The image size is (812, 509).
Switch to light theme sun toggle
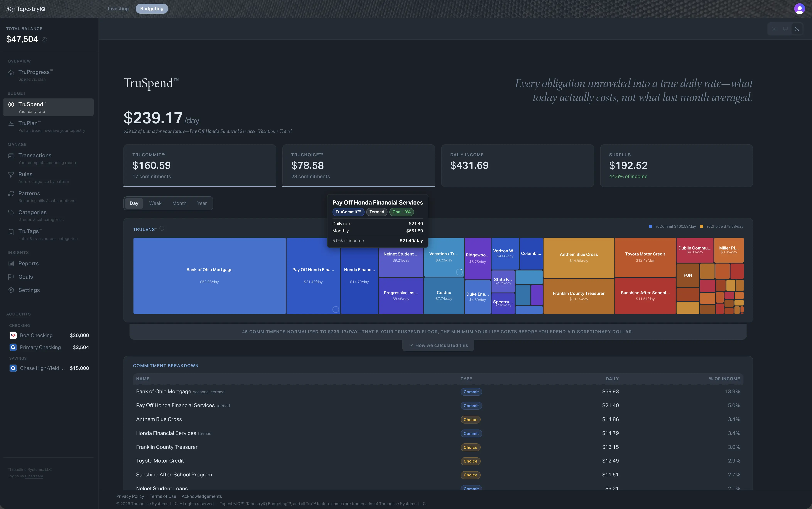click(x=774, y=29)
